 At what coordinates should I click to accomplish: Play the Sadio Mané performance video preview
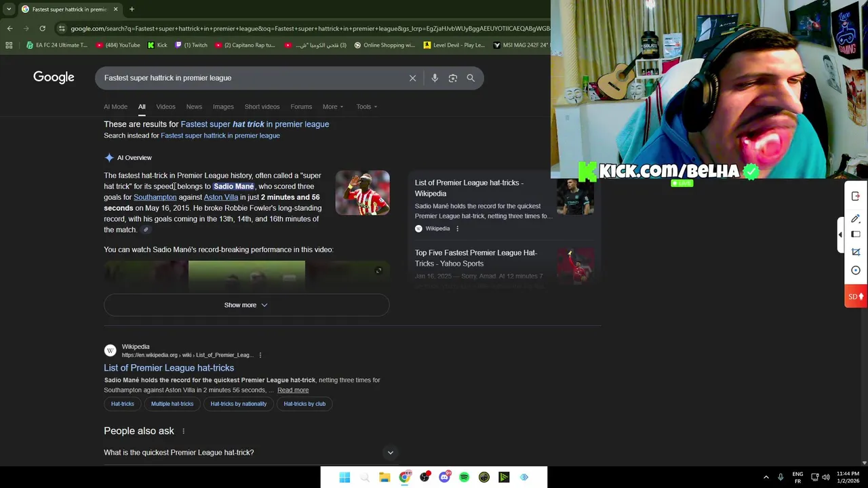[x=247, y=274]
